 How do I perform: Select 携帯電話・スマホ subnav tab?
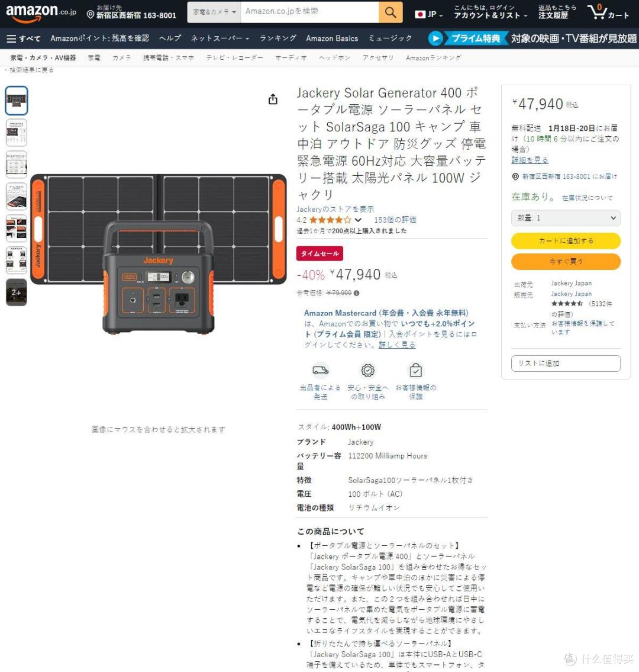[x=168, y=57]
